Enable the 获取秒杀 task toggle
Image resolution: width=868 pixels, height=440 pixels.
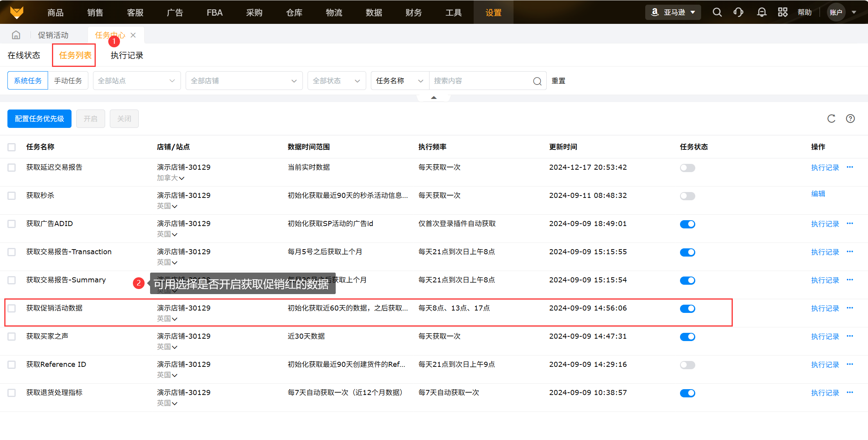pos(687,196)
